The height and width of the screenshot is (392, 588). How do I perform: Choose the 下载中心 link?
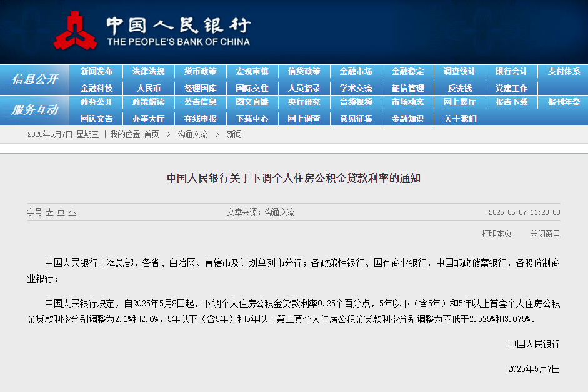(x=252, y=119)
